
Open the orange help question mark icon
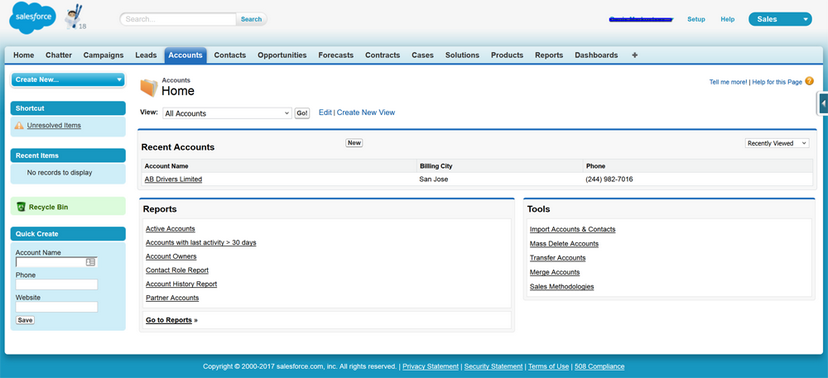[x=810, y=81]
